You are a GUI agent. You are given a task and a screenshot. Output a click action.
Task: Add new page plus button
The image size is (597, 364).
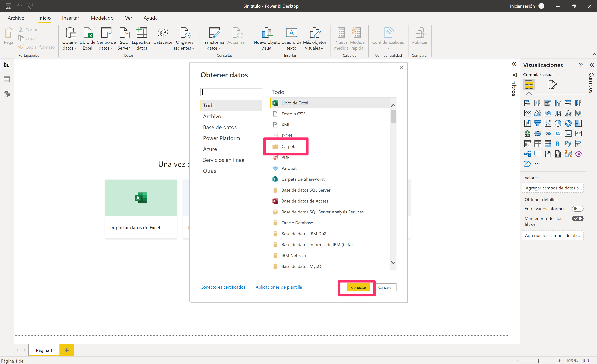(67, 350)
